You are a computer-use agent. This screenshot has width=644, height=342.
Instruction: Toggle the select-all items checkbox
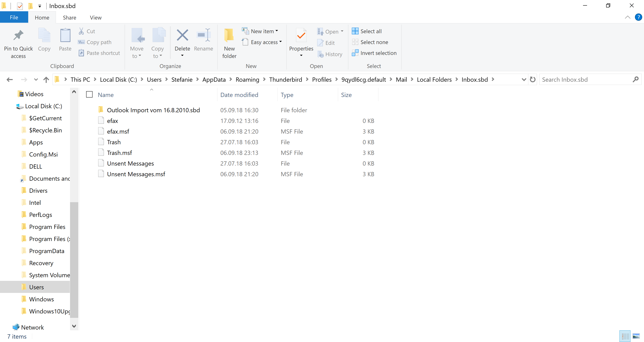89,95
